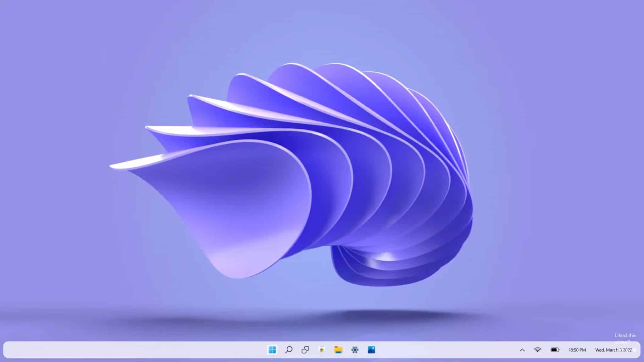
Task: Open the last pinned app on the taskbar
Action: coord(372,350)
